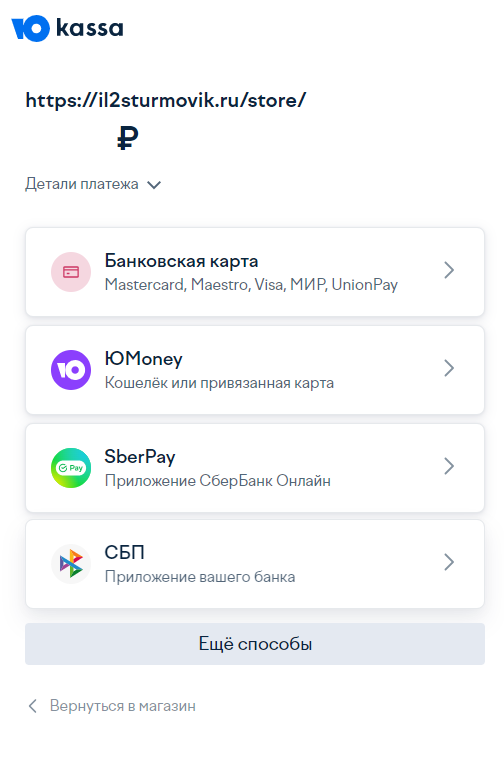Click the pink bank card icon

click(71, 272)
